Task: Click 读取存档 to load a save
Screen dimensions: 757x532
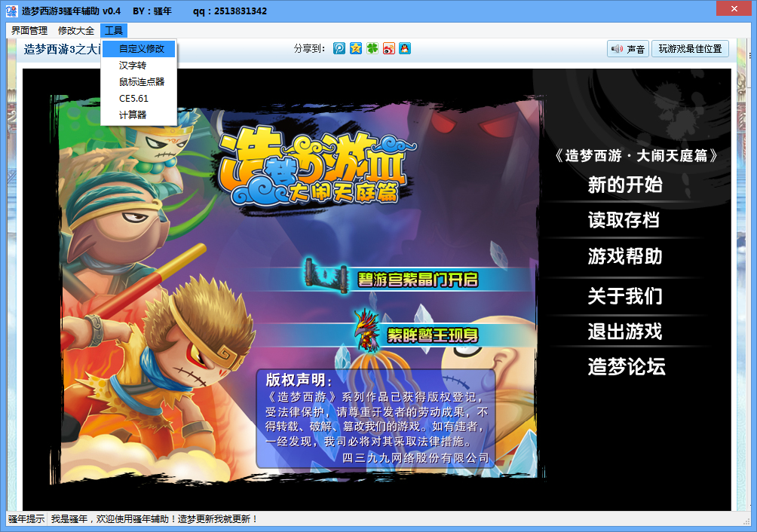Action: 624,220
